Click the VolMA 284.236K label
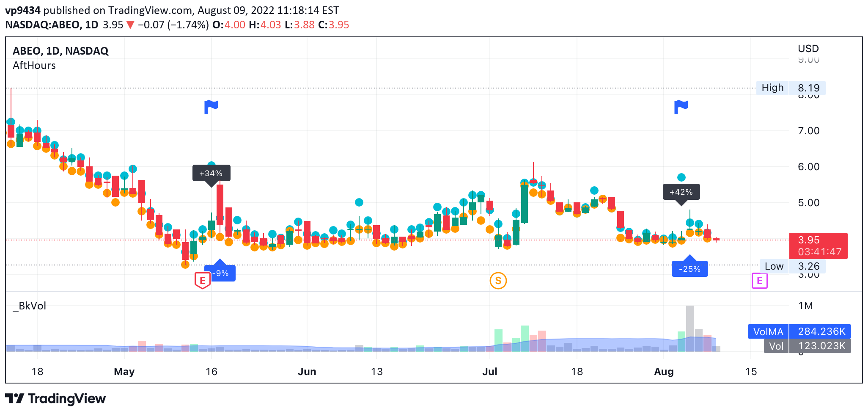Viewport: 868px width, 414px height. [799, 331]
